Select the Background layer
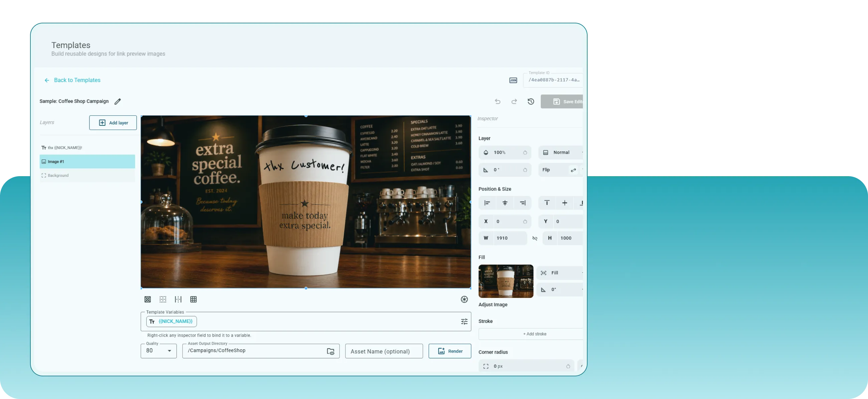Viewport: 868px width, 399px height. 87,175
